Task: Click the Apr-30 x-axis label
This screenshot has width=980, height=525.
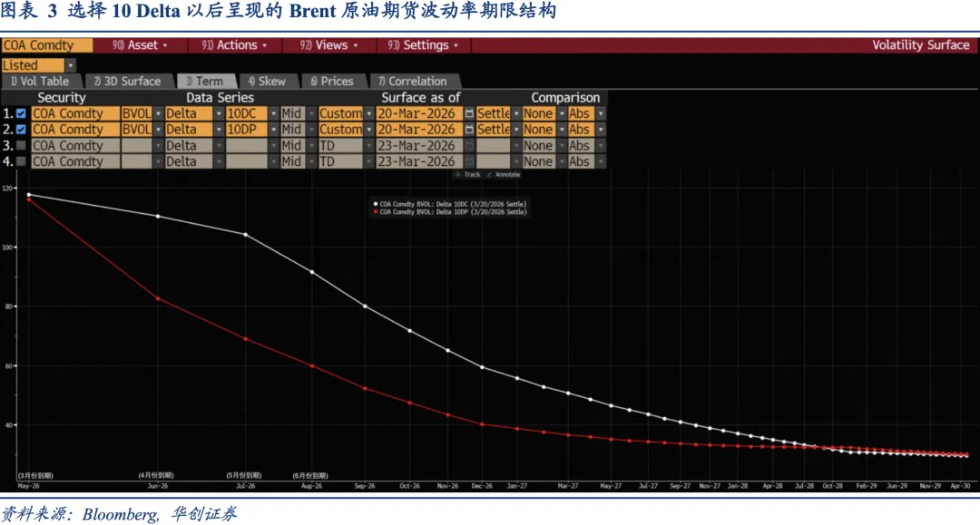Action: click(960, 486)
